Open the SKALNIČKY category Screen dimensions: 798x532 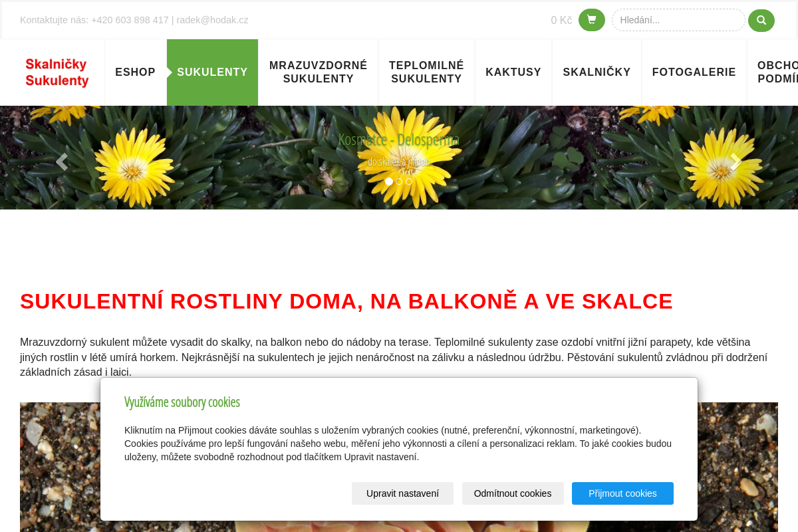[x=597, y=72]
